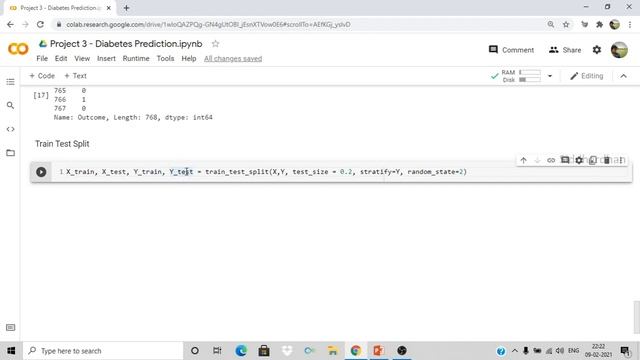Add a new Code cell
Screen dimensions: 640x360
coord(42,76)
